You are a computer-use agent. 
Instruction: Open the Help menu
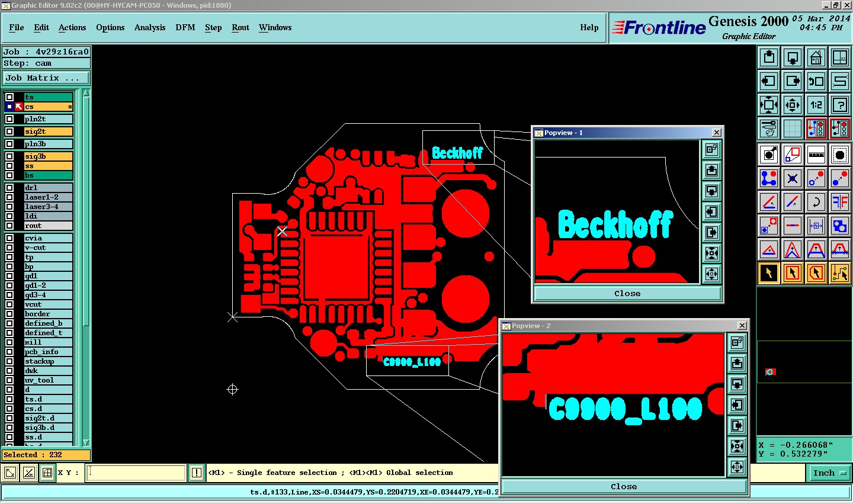tap(589, 27)
